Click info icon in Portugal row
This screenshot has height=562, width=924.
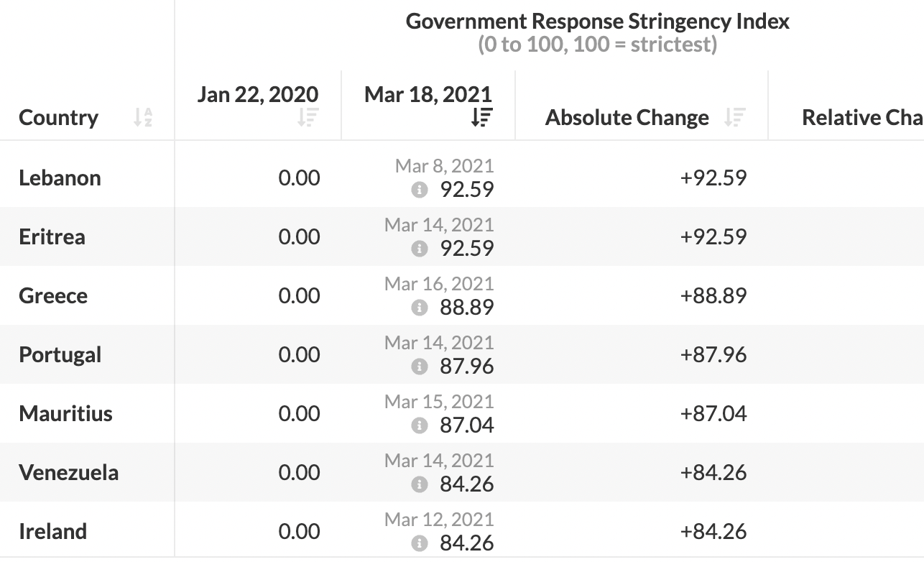pyautogui.click(x=419, y=367)
